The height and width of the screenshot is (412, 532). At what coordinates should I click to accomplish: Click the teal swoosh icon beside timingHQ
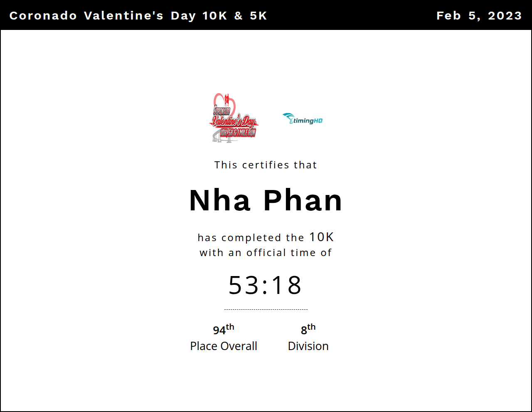(288, 117)
